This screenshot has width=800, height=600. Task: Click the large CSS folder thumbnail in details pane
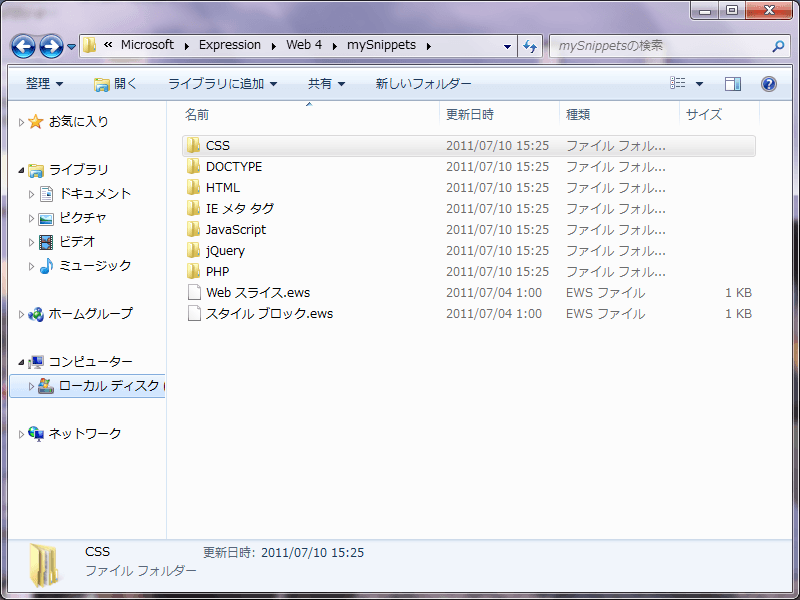coord(44,565)
